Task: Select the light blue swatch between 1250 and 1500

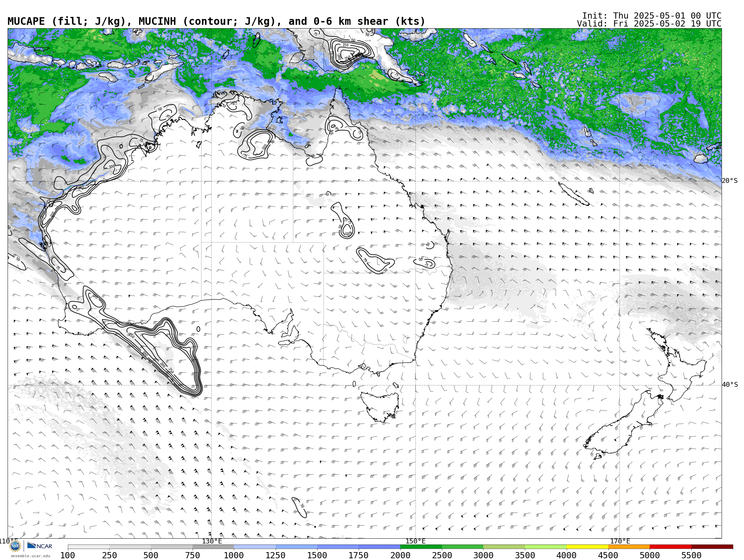Action: (x=296, y=547)
